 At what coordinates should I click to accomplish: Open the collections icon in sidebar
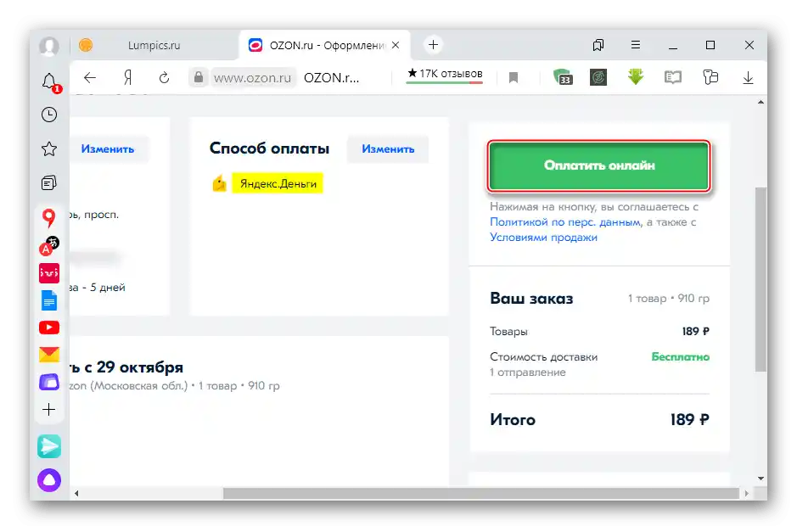pos(49,183)
